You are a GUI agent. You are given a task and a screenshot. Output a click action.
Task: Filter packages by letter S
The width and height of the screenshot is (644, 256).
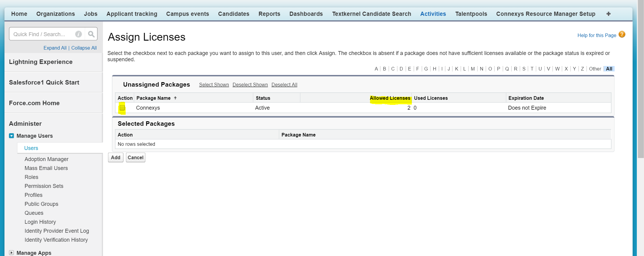(524, 69)
